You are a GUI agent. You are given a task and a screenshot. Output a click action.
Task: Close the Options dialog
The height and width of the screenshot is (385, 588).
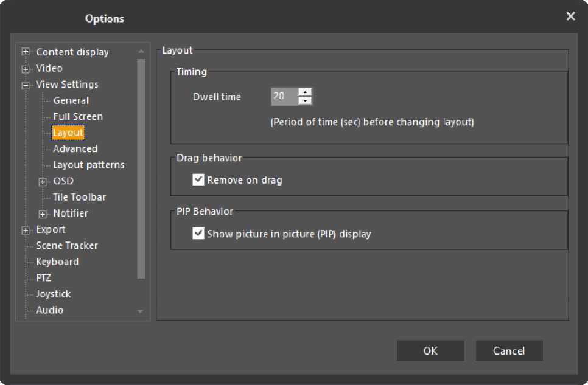click(x=570, y=16)
